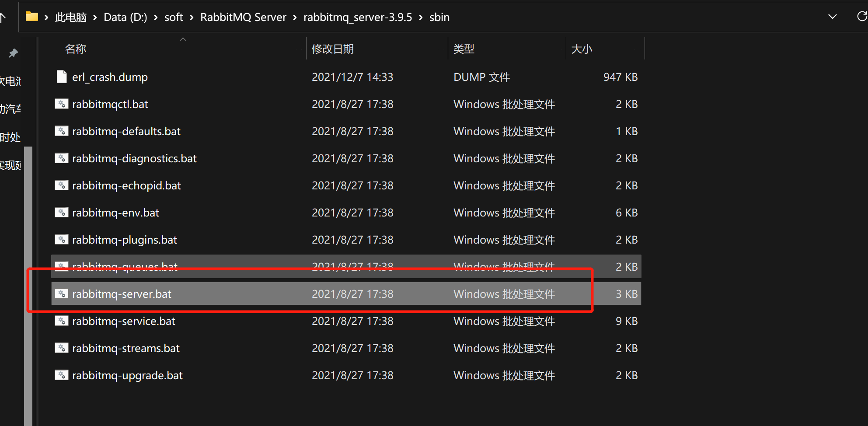Click the navigation pane vertical scrollbar
Screen dimensions: 868x426
tap(28, 286)
